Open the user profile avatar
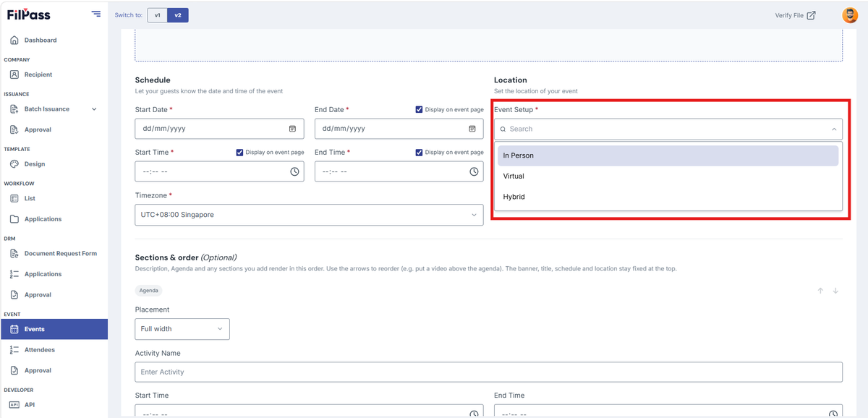The height and width of the screenshot is (418, 868). (x=850, y=15)
